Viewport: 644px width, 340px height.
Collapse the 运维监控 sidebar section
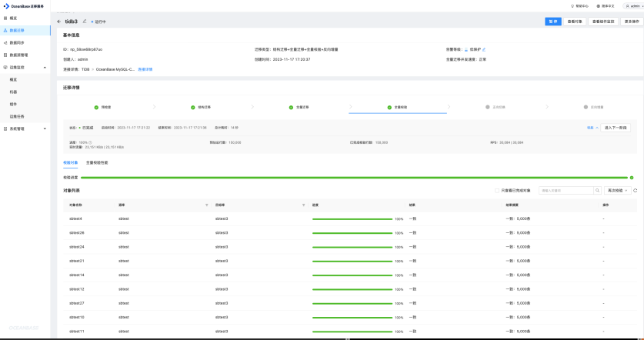[x=45, y=68]
